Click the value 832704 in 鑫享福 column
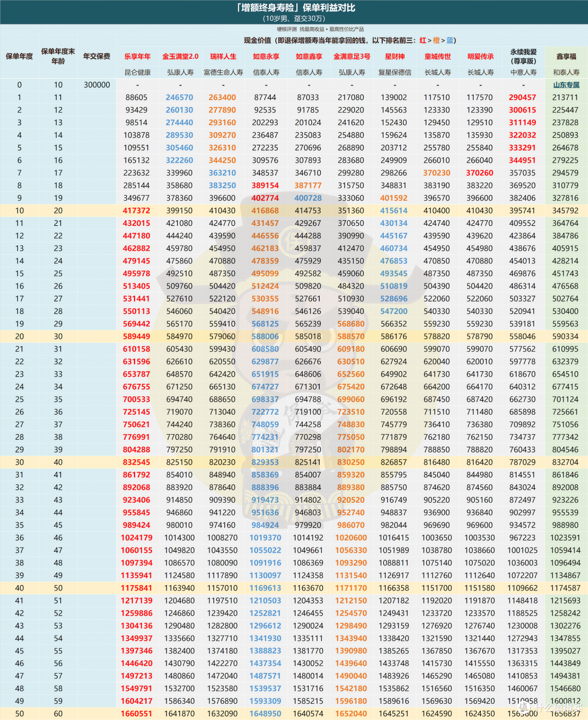Screen dimensions: 588x720 coord(566,462)
